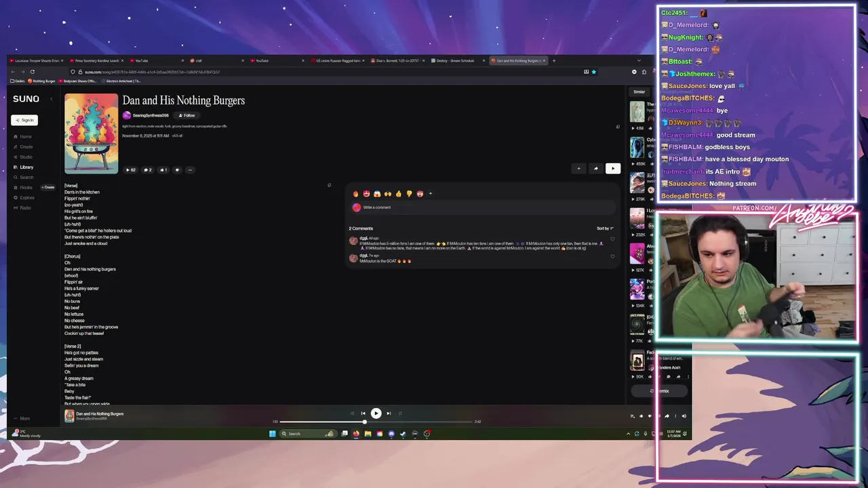Open Library in the Suno sidebar
868x488 pixels.
[23, 167]
